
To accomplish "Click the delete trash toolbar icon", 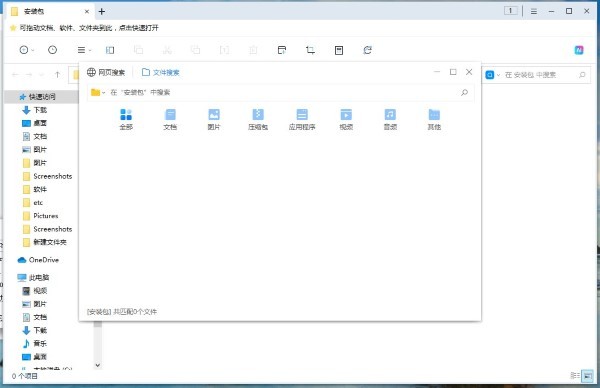I will coord(253,50).
